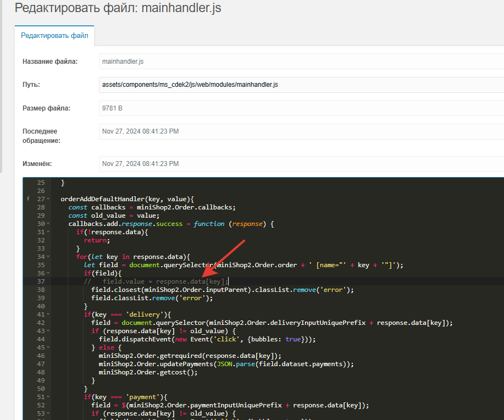
Task: Collapse the code fold at line 51
Action: pos(48,397)
